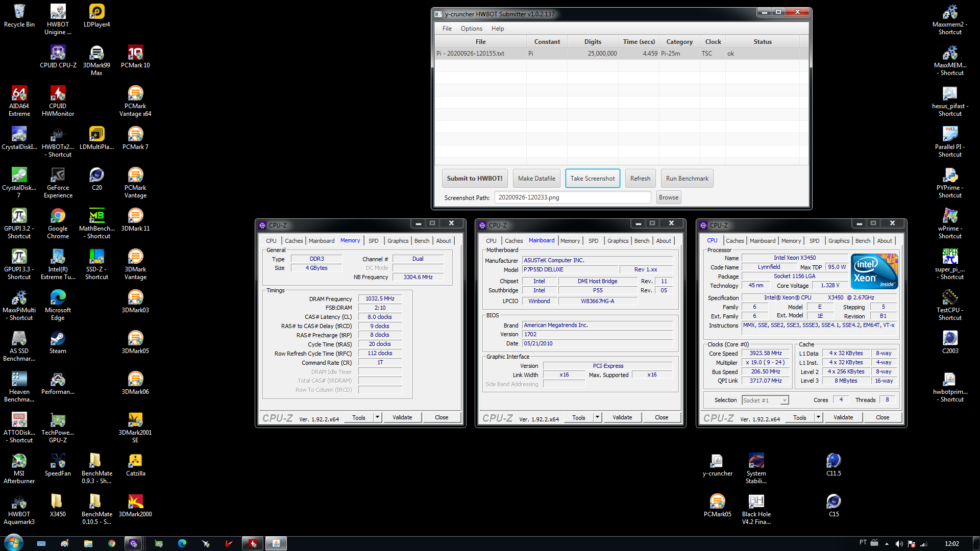The image size is (980, 551).
Task: Open the Options menu in y-cruncher Submitter
Action: 472,29
